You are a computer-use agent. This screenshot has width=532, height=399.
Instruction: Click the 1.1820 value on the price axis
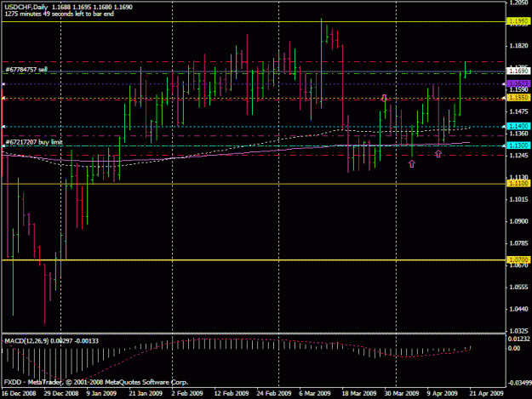coord(519,46)
